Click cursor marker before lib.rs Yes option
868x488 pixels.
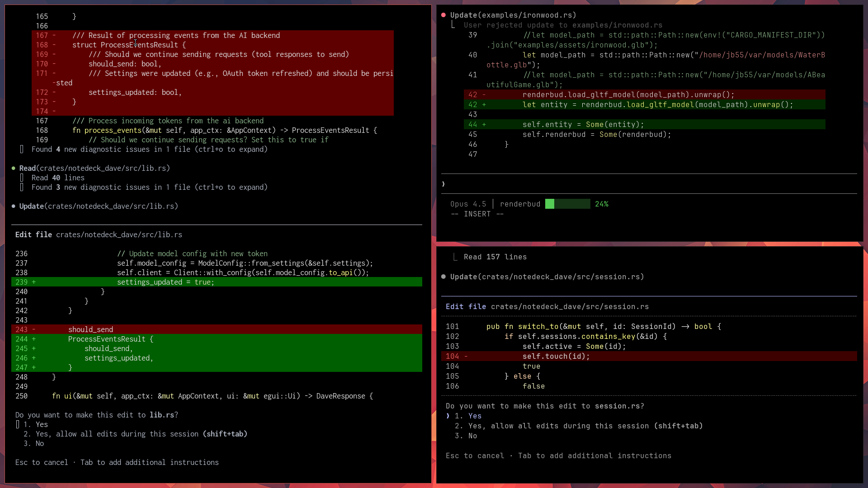(x=18, y=424)
